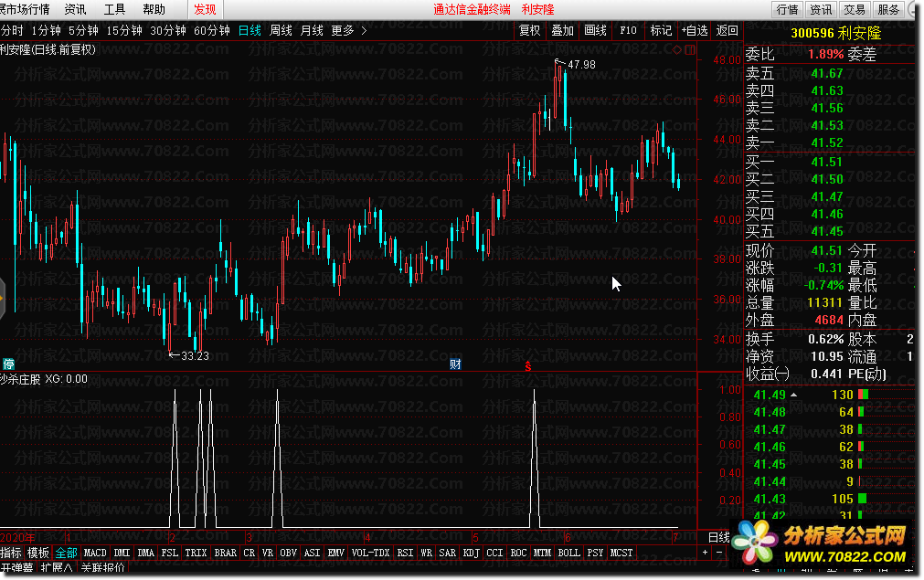
Task: Click the split-window icon at the chart's top right
Action: pyautogui.click(x=689, y=49)
